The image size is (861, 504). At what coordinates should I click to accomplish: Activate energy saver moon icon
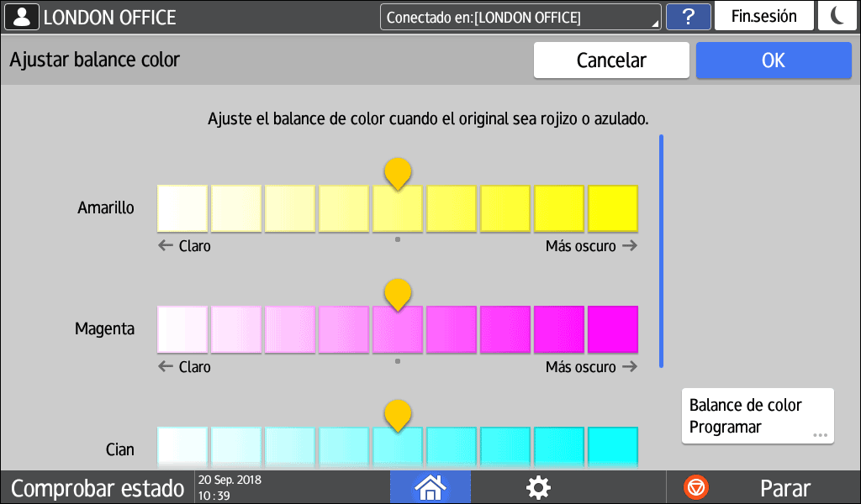coord(837,17)
